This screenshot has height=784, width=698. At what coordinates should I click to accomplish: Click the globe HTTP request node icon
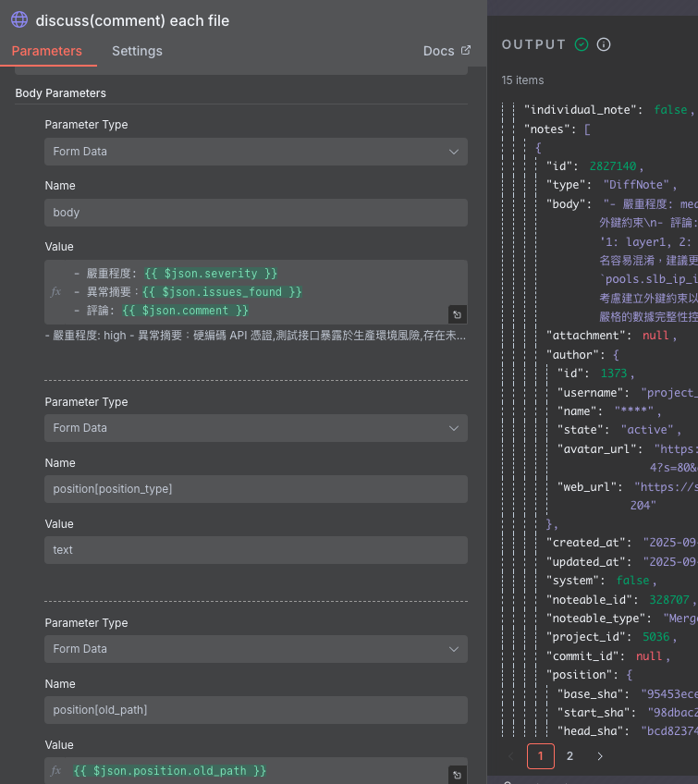[x=18, y=19]
